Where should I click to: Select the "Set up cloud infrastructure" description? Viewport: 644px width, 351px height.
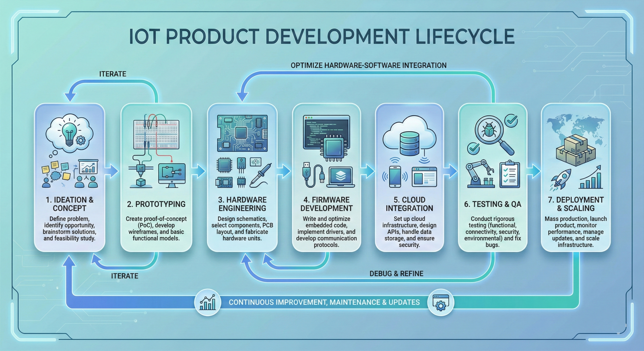[409, 232]
